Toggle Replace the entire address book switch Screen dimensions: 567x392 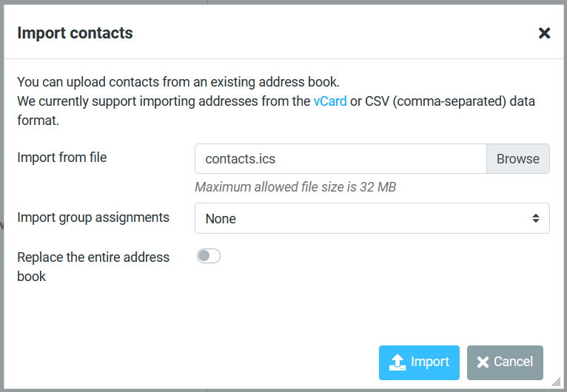point(209,257)
